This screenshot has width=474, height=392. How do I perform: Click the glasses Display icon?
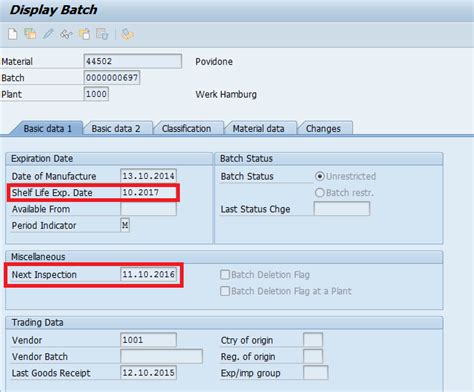coord(66,34)
